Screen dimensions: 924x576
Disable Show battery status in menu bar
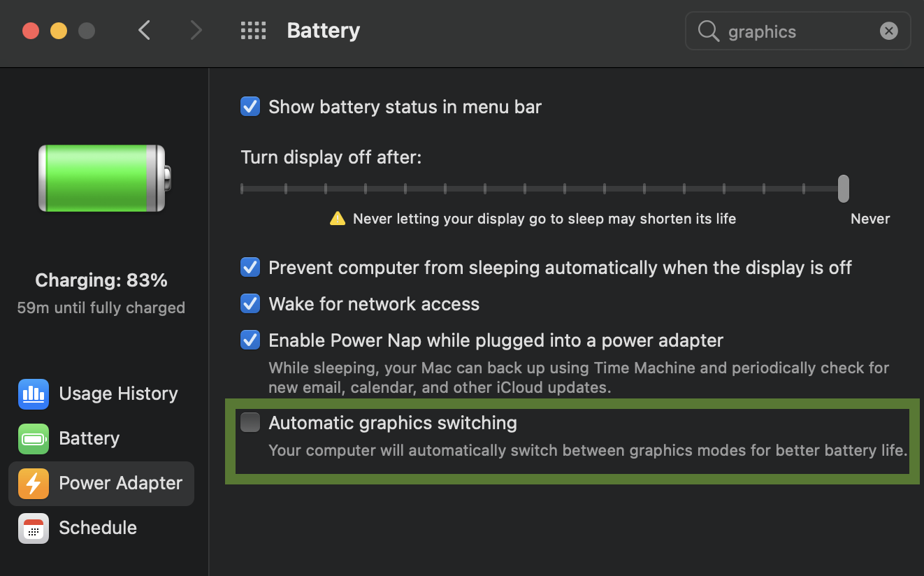click(250, 106)
